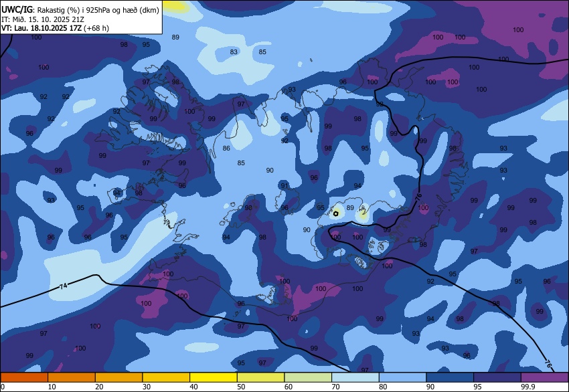The width and height of the screenshot is (569, 392).
Task: Select the 95–99.9 indigo legend swatch
Action: 497,377
